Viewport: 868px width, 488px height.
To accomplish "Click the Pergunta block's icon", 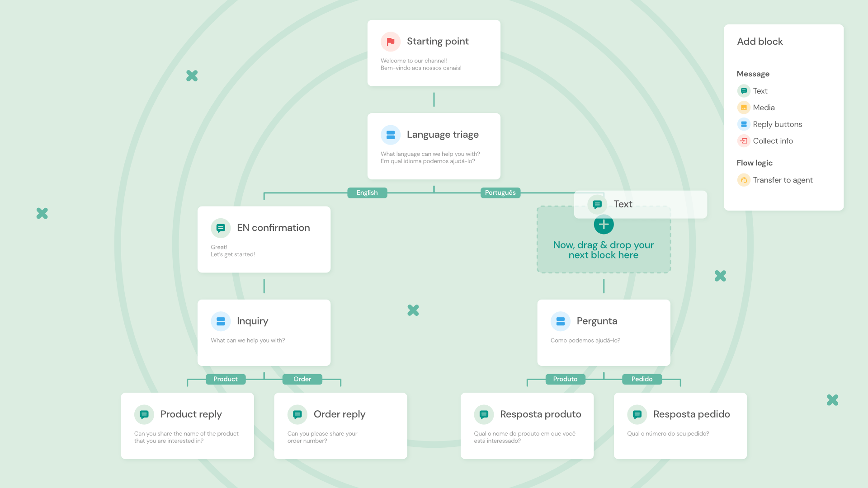I will coord(560,321).
